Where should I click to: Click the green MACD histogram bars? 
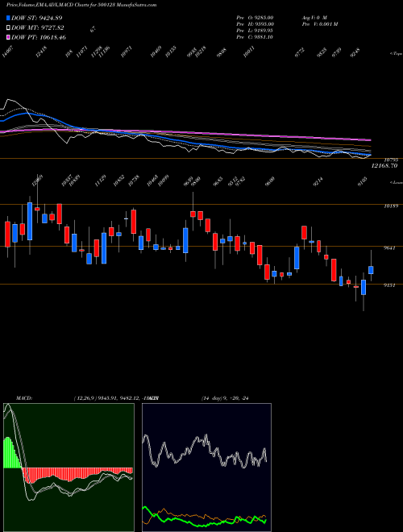click(x=12, y=453)
